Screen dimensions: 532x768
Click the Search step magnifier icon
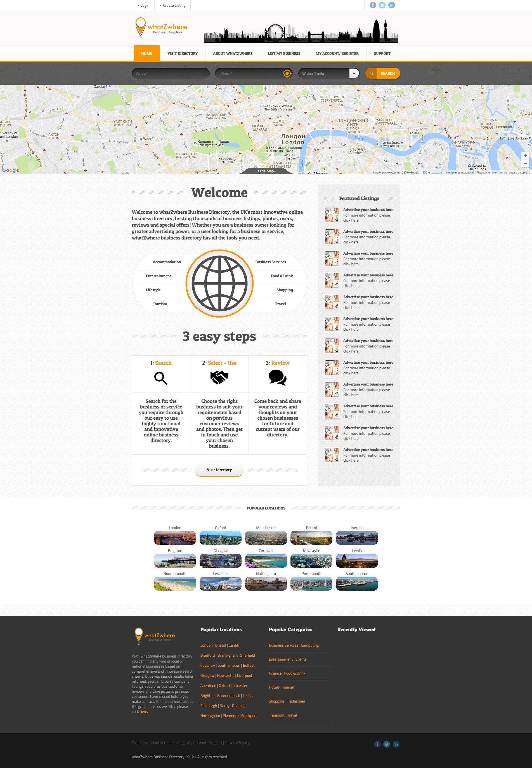[161, 378]
